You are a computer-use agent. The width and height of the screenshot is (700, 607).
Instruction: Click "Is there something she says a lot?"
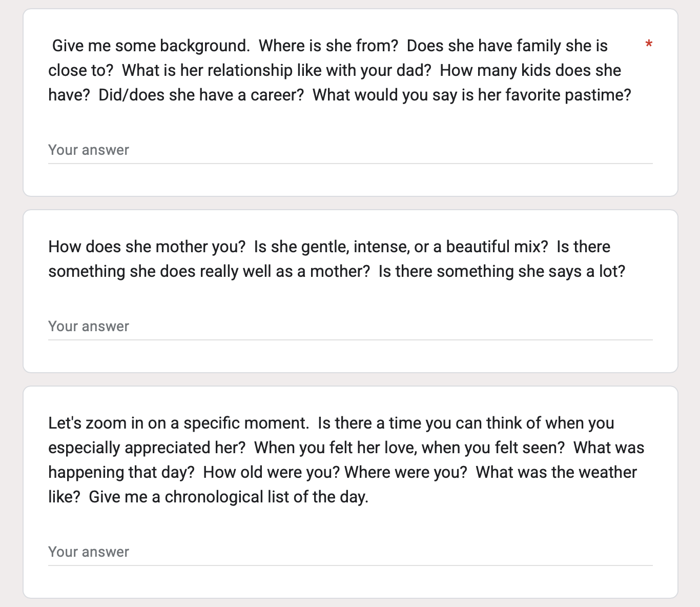click(x=502, y=272)
